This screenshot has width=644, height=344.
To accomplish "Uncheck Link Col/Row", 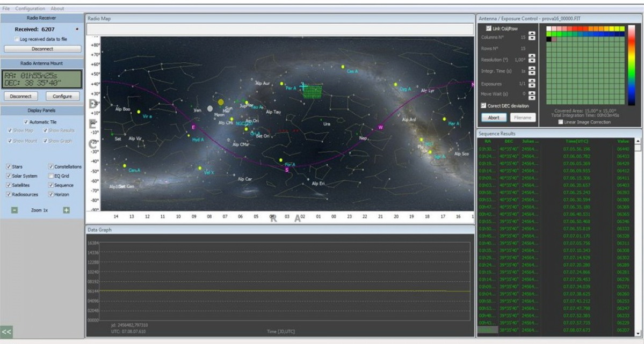I will click(x=489, y=28).
